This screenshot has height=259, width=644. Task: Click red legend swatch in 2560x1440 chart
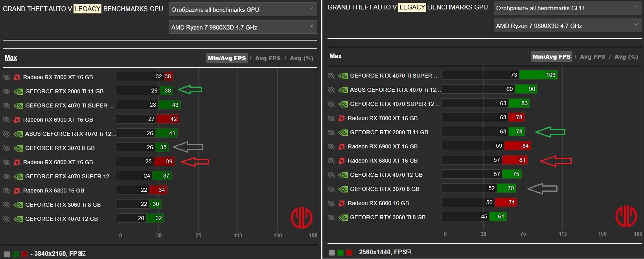[349, 253]
